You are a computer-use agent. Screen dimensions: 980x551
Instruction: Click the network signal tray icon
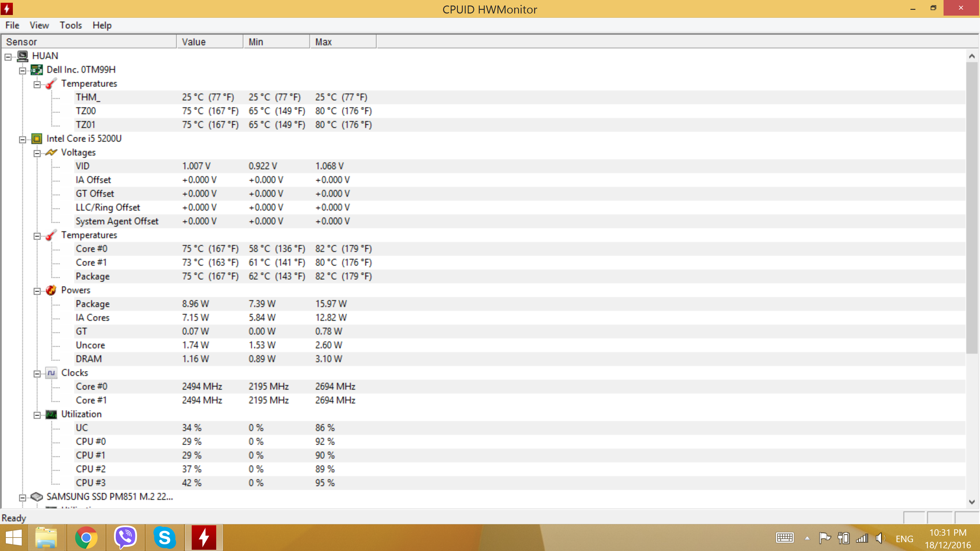(x=862, y=538)
